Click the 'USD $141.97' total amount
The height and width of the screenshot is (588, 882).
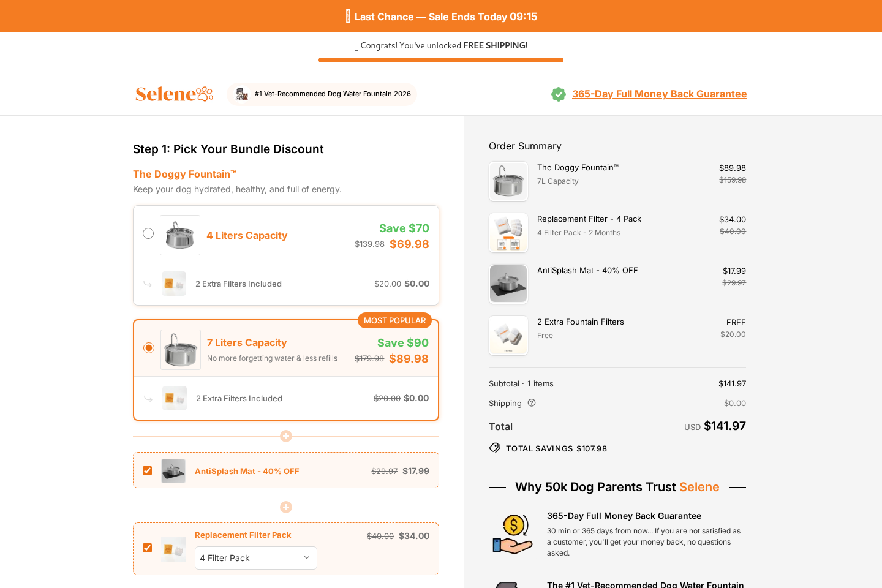(715, 426)
